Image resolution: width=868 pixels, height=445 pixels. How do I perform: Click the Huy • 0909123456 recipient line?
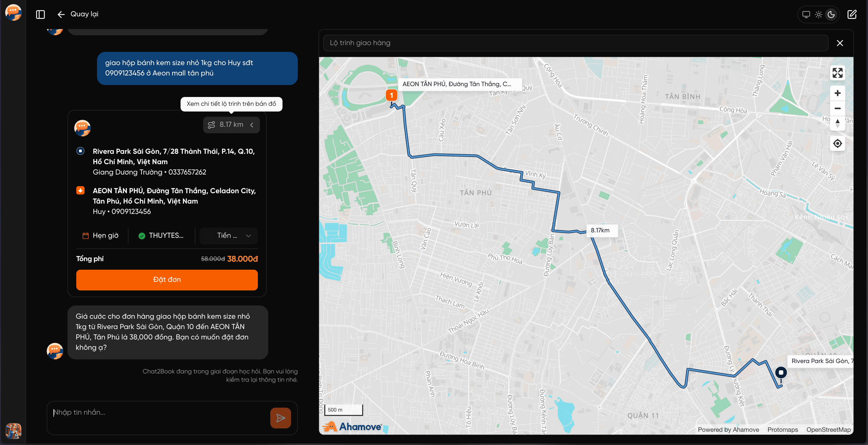click(x=122, y=212)
